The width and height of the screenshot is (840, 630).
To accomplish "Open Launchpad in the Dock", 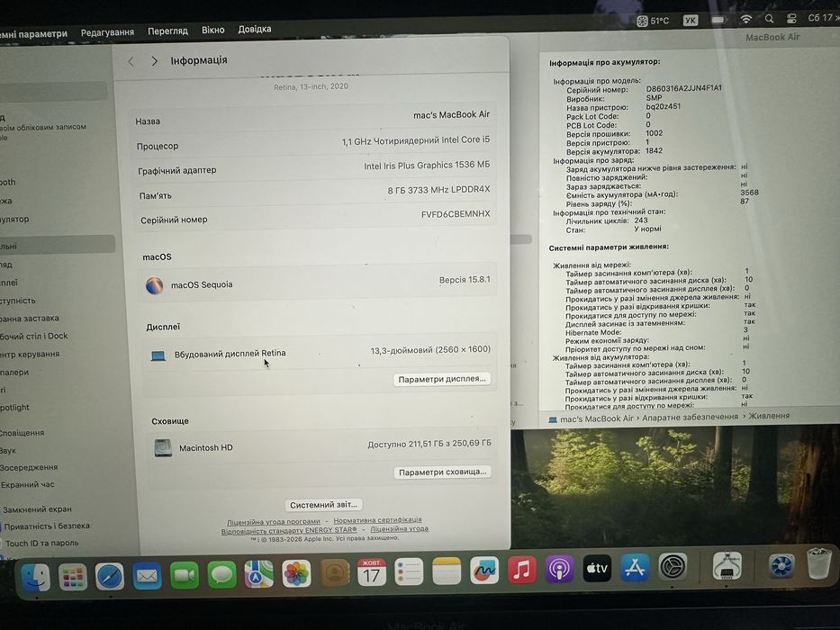I will tap(73, 577).
